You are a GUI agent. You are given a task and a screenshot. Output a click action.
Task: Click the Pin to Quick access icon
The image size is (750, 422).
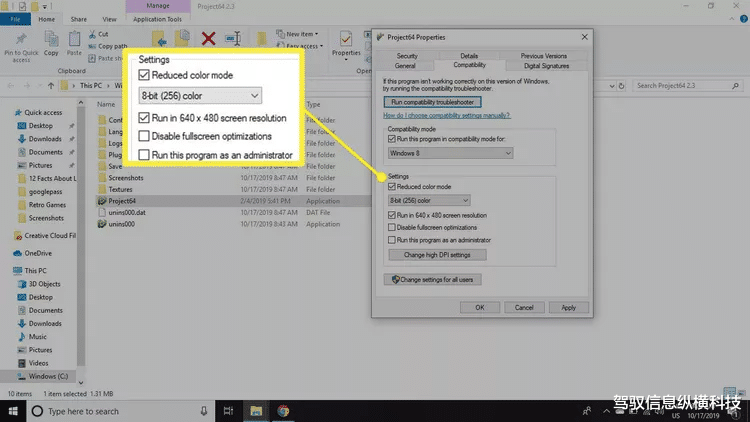(x=21, y=40)
